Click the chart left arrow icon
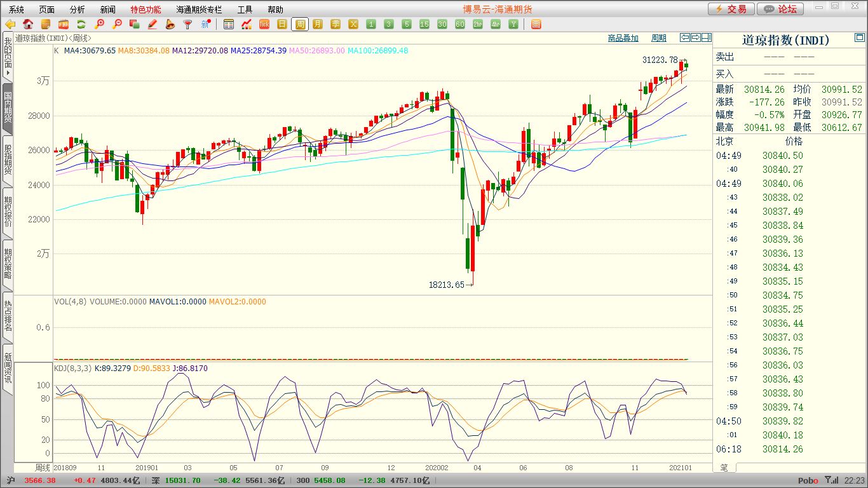This screenshot has height=488, width=868. [x=685, y=37]
